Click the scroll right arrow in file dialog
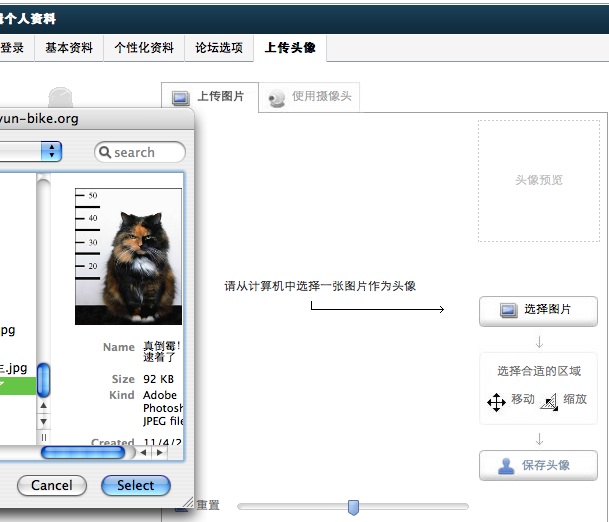 (160, 452)
